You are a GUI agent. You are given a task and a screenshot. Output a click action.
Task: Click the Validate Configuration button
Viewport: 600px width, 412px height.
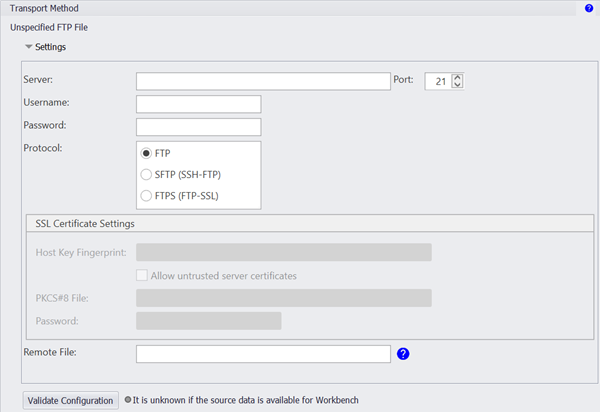70,401
